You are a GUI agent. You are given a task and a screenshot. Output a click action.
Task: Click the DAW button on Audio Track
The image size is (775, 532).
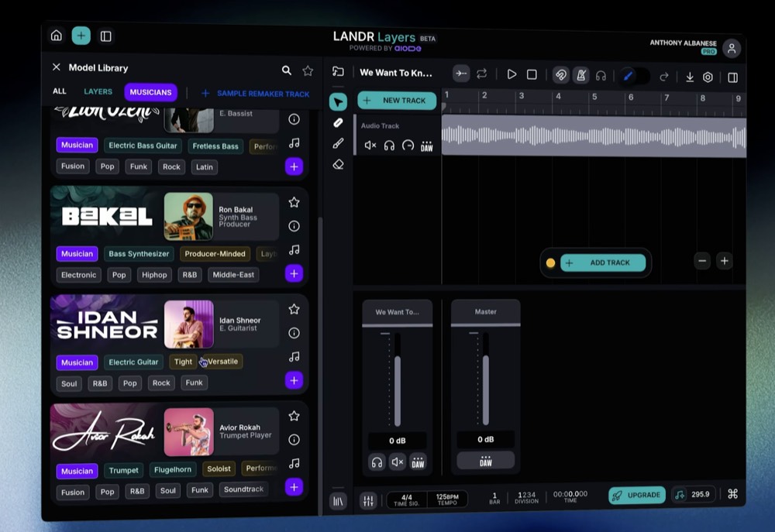point(426,146)
